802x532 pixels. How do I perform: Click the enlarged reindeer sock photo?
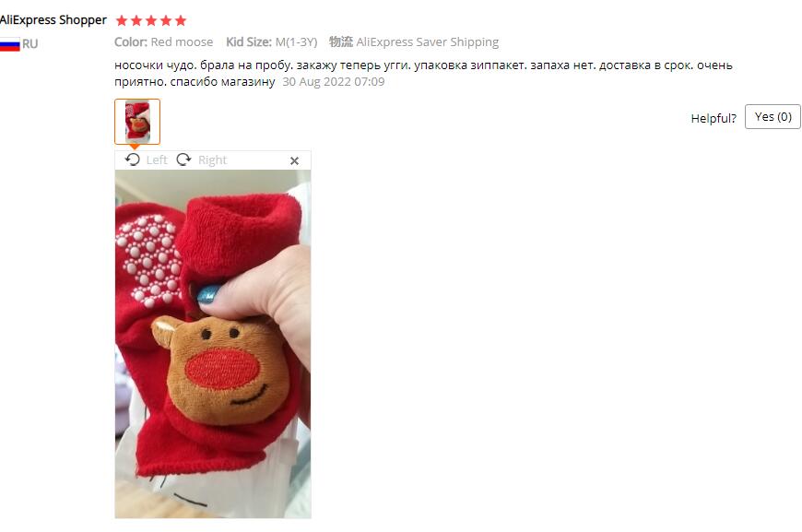213,344
